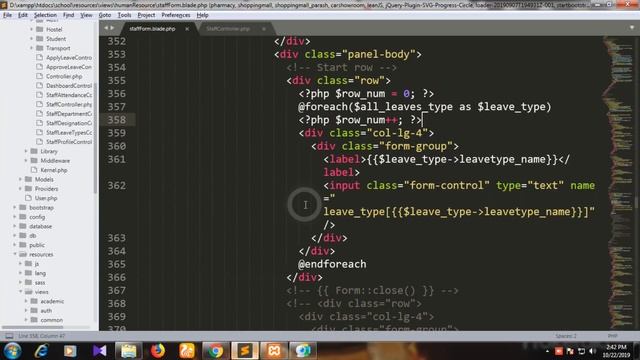Open the Preferences menu

point(176,15)
